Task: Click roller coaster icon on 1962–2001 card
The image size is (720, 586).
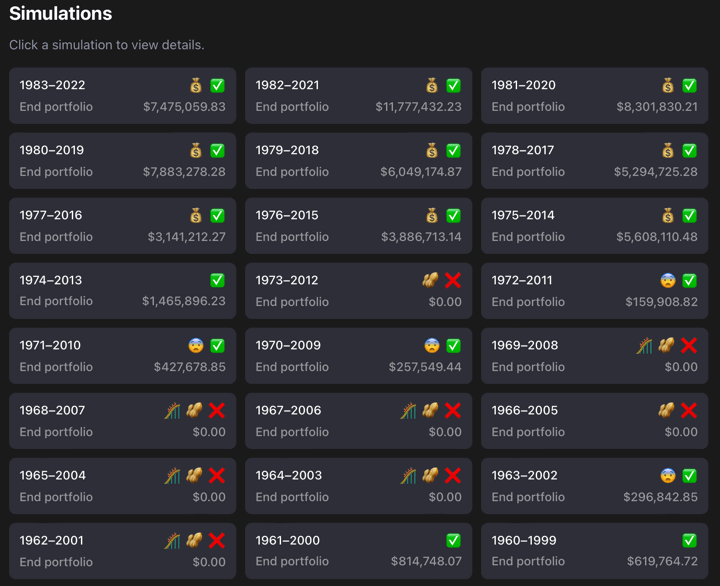Action: coord(173,541)
